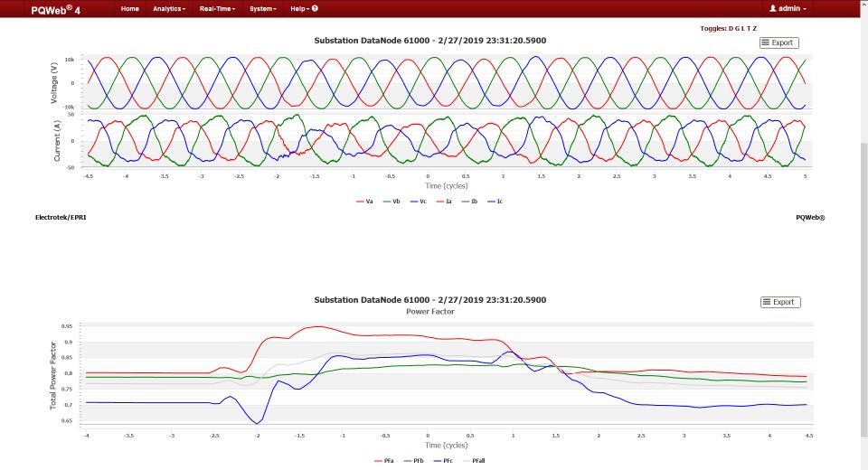
Task: Toggle T in the Toggles list
Action: [x=749, y=29]
